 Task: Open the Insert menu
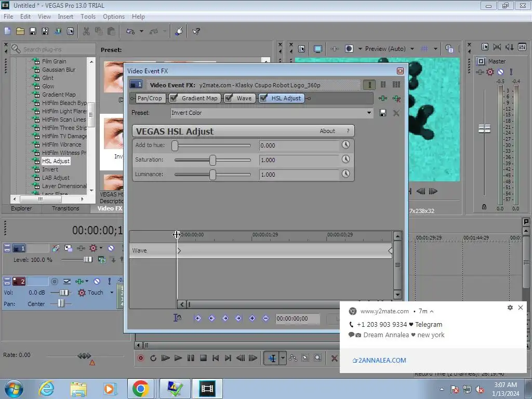(x=65, y=16)
